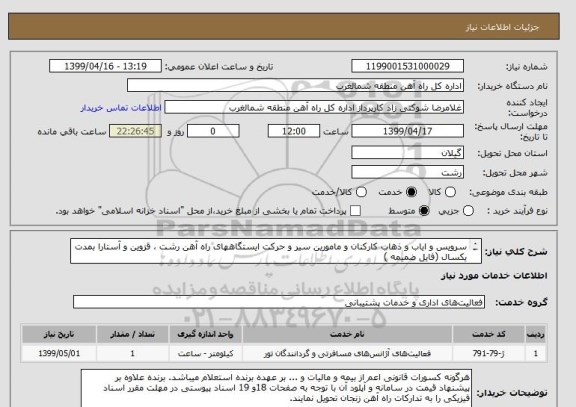Click the need date cell 1399/05/01
This screenshot has width=576, height=407.
coord(59,353)
